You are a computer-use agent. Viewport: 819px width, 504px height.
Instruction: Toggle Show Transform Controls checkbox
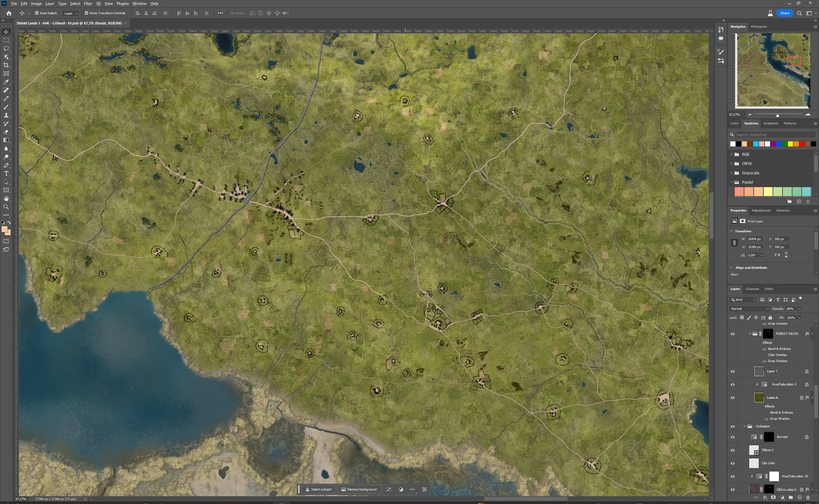(86, 13)
